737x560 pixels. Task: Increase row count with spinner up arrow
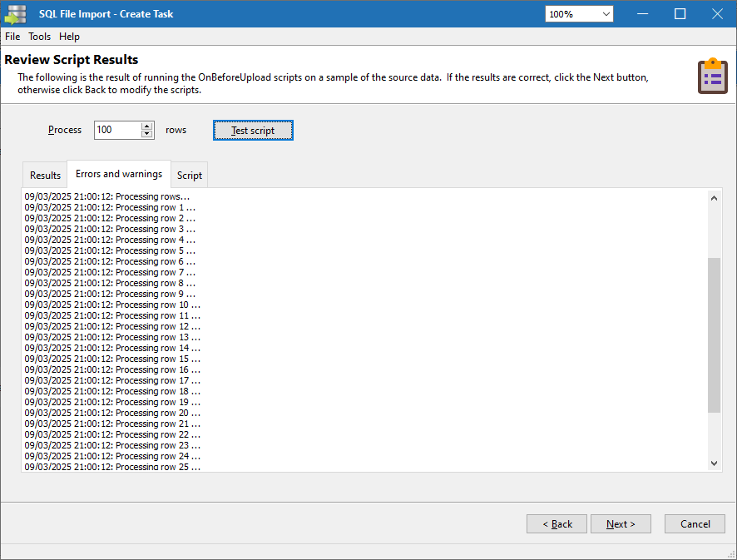click(x=147, y=126)
